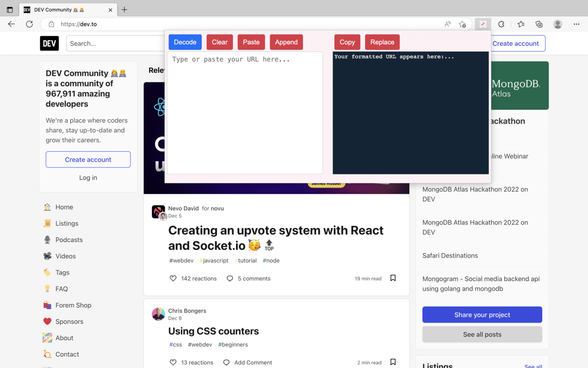Click the Home house icon in sidebar
The width and height of the screenshot is (588, 368).
point(47,207)
